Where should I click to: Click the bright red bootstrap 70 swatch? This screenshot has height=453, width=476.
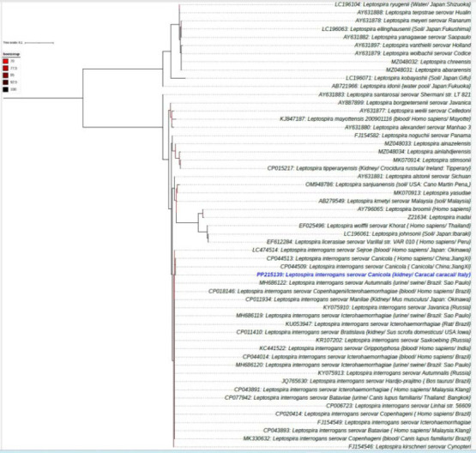pyautogui.click(x=5, y=61)
